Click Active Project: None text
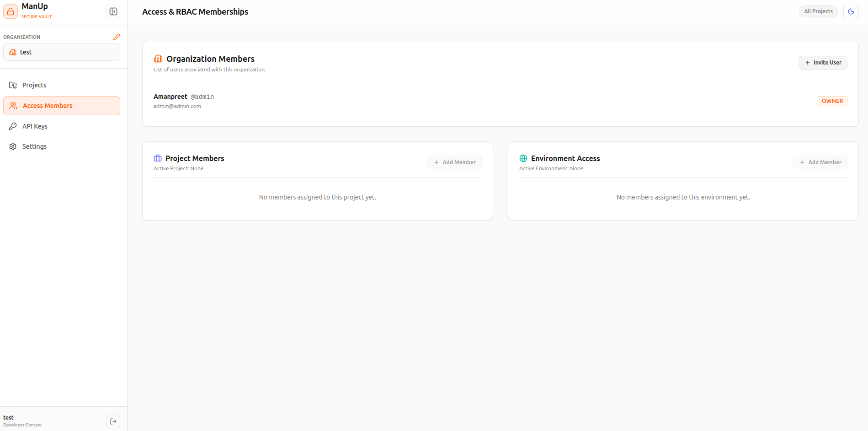 (x=179, y=168)
